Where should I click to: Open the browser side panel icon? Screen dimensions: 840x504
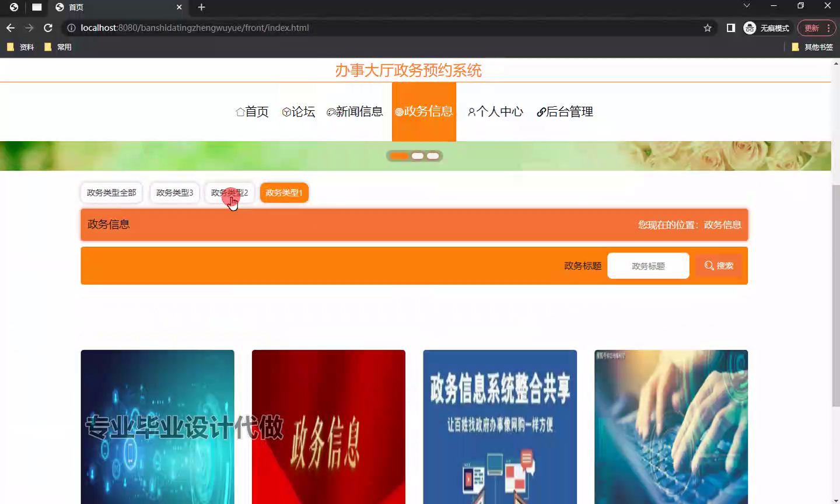tap(731, 27)
